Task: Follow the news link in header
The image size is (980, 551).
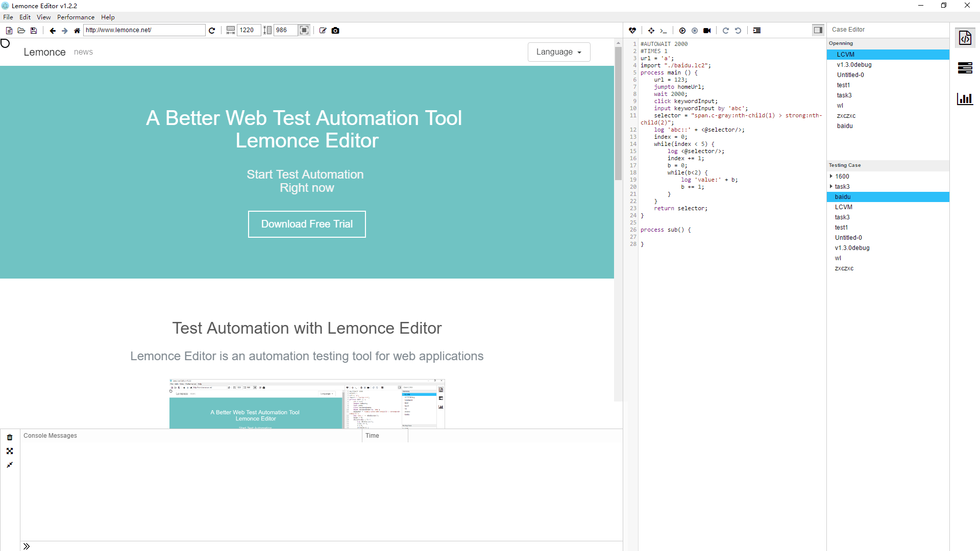Action: [x=83, y=52]
